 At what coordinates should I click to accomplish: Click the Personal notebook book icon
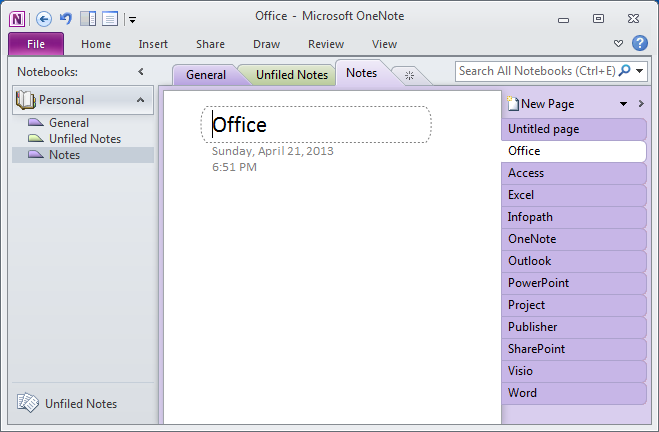click(x=25, y=100)
